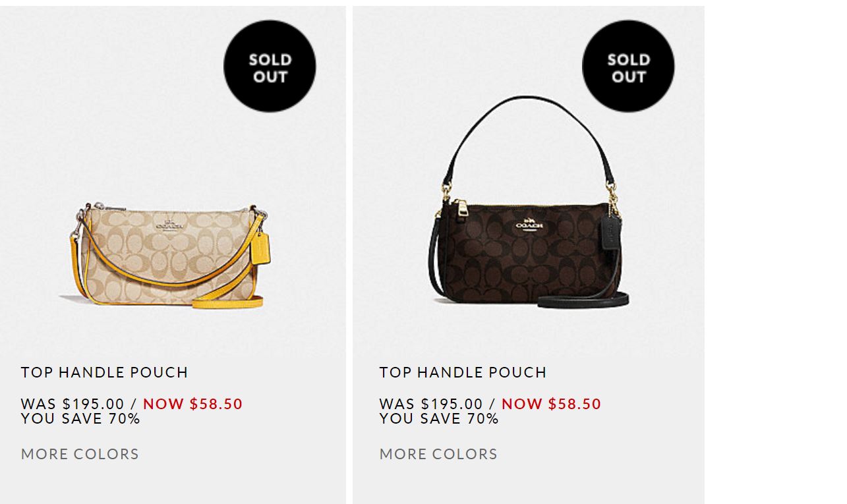The width and height of the screenshot is (847, 504).
Task: Show More Colors for the brown pouch
Action: (438, 454)
